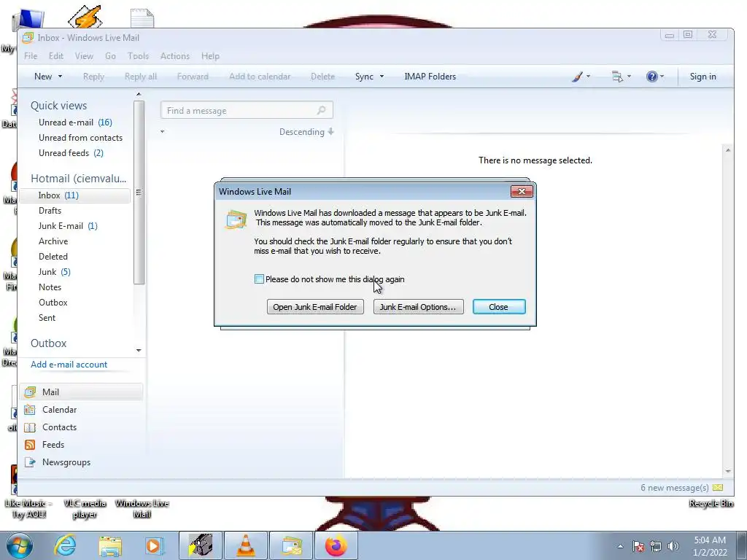Screen dimensions: 747x560
Task: Open the Tools menu
Action: 138,55
